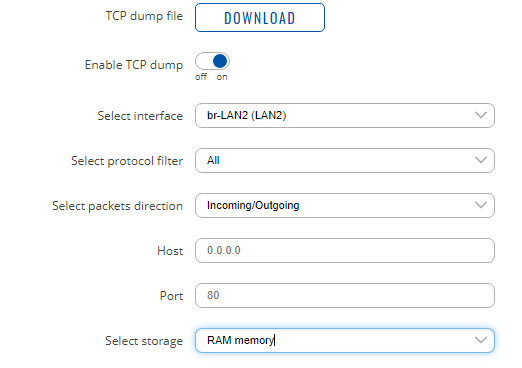This screenshot has width=522, height=368.
Task: Click the 'Select interface' label text
Action: coord(140,116)
